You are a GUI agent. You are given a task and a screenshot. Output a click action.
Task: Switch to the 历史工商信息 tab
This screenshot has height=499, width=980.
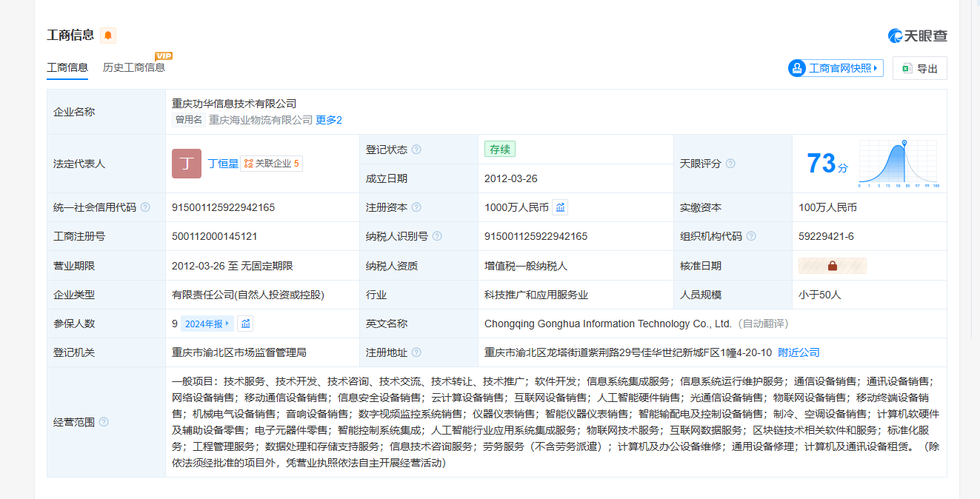point(134,67)
